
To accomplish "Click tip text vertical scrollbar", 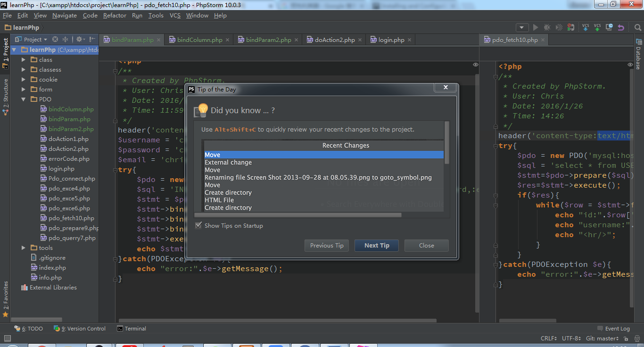I will click(447, 143).
